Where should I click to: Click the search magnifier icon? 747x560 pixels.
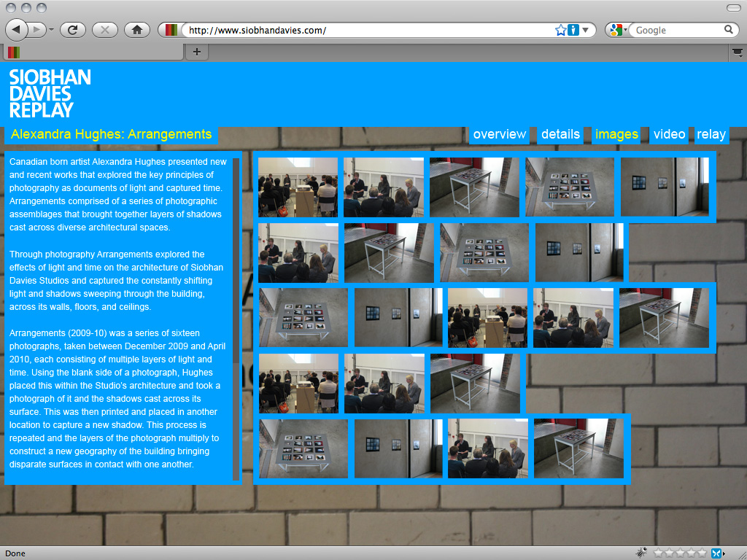tap(728, 30)
